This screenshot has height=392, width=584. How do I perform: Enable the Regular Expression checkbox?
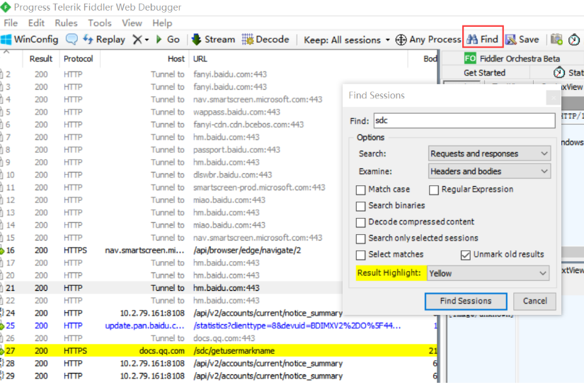pos(433,190)
